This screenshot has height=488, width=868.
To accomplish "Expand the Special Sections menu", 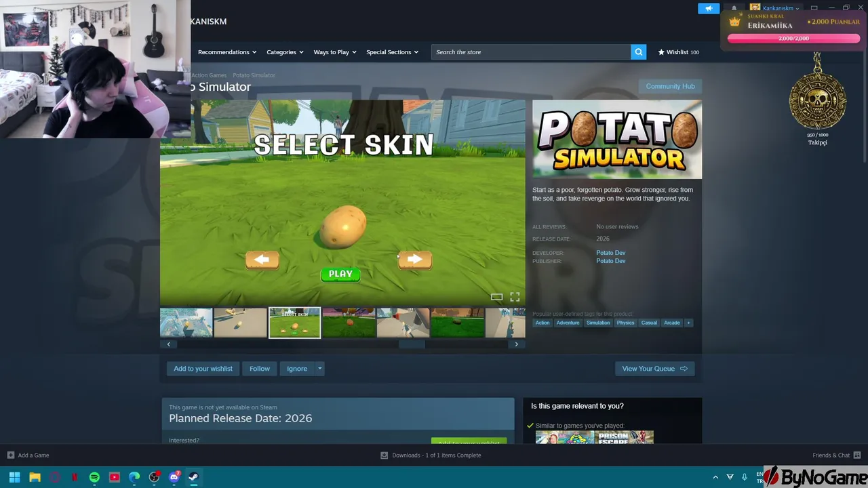I will (392, 52).
